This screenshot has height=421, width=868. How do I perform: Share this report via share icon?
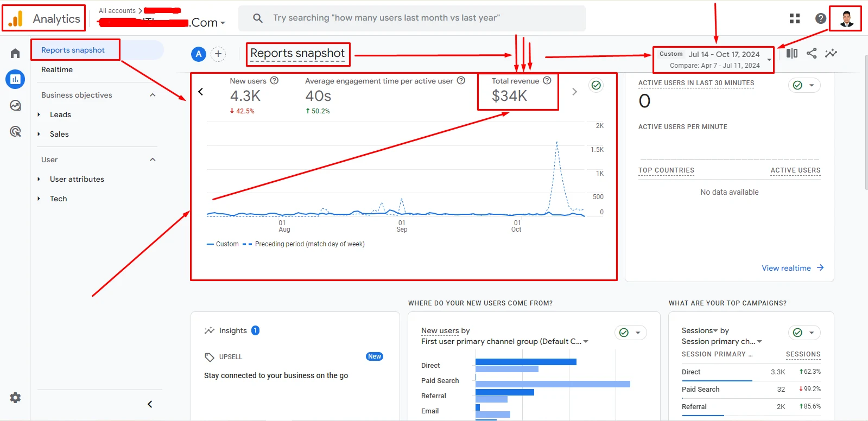812,53
